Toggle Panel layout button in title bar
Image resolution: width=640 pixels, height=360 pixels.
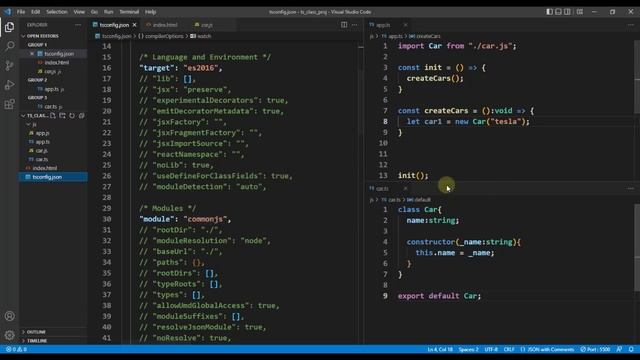pos(558,12)
